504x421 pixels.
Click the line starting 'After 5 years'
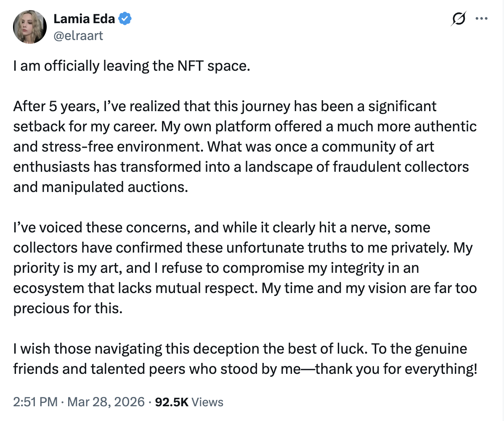225,106
